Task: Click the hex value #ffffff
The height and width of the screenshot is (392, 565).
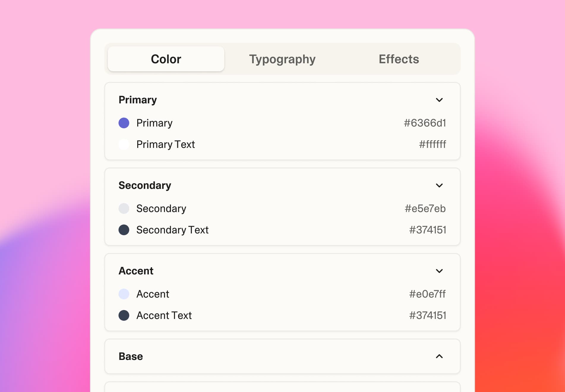Action: (433, 144)
